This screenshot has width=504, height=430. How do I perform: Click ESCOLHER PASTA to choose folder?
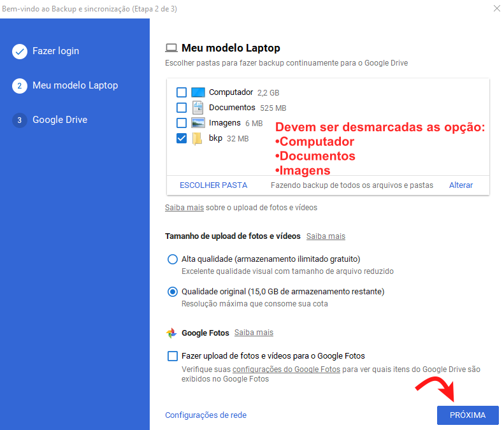tap(213, 185)
